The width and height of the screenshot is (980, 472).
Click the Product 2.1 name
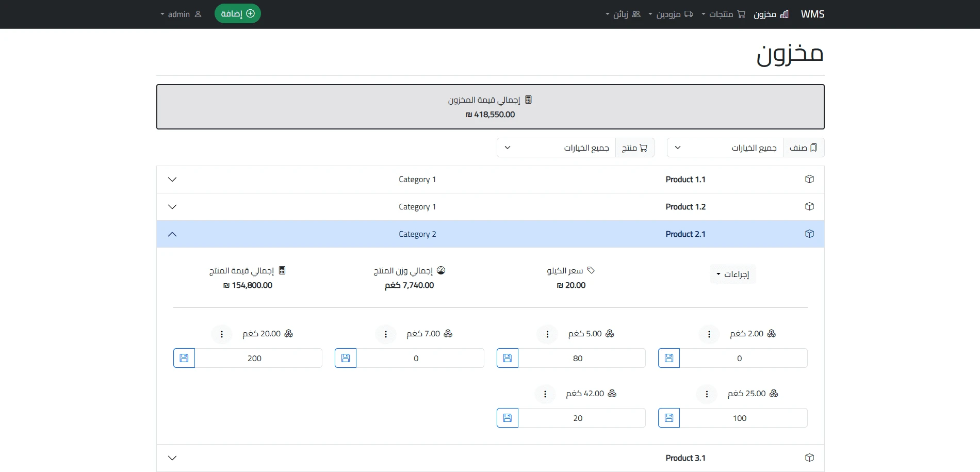(685, 234)
